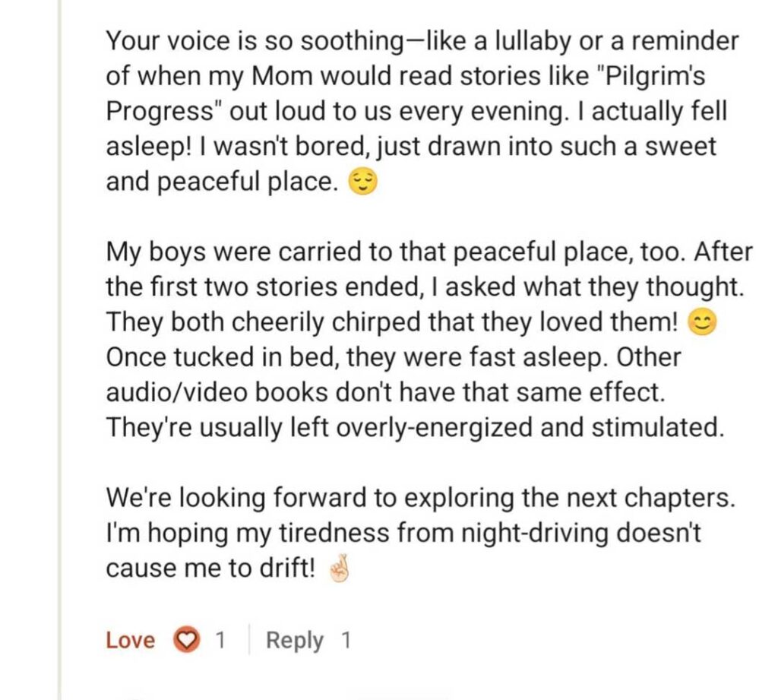Click the heart reaction icon
The image size is (778, 700).
(185, 641)
